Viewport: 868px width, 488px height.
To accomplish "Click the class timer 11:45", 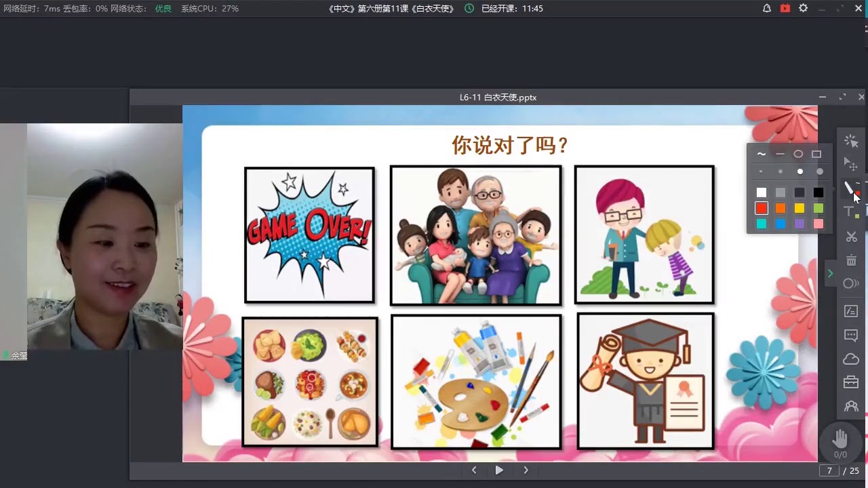I will [532, 9].
